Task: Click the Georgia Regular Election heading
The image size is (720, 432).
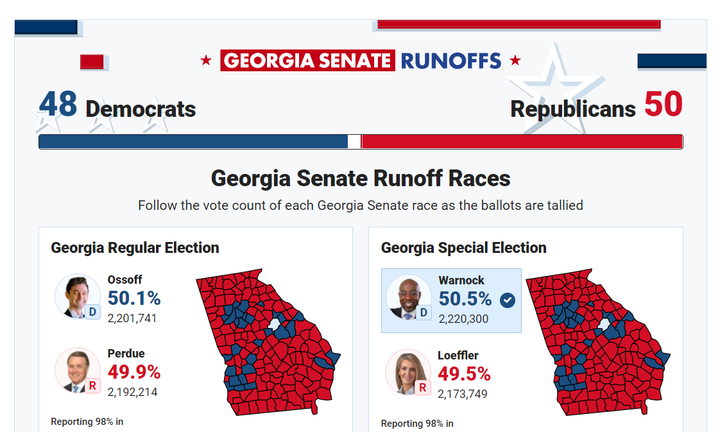Action: coord(135,248)
